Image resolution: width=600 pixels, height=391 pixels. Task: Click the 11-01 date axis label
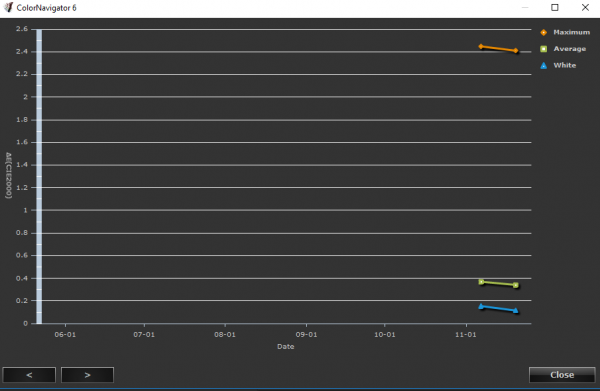[x=466, y=335]
